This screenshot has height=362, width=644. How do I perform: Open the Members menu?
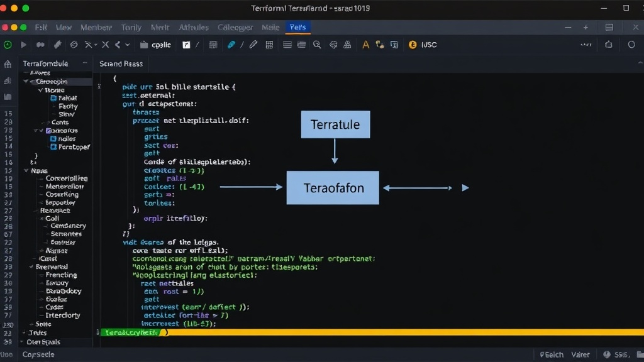coord(96,28)
